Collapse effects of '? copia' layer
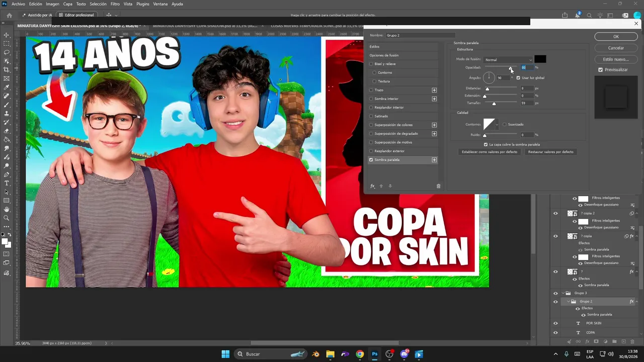The width and height of the screenshot is (644, 362). [x=636, y=236]
